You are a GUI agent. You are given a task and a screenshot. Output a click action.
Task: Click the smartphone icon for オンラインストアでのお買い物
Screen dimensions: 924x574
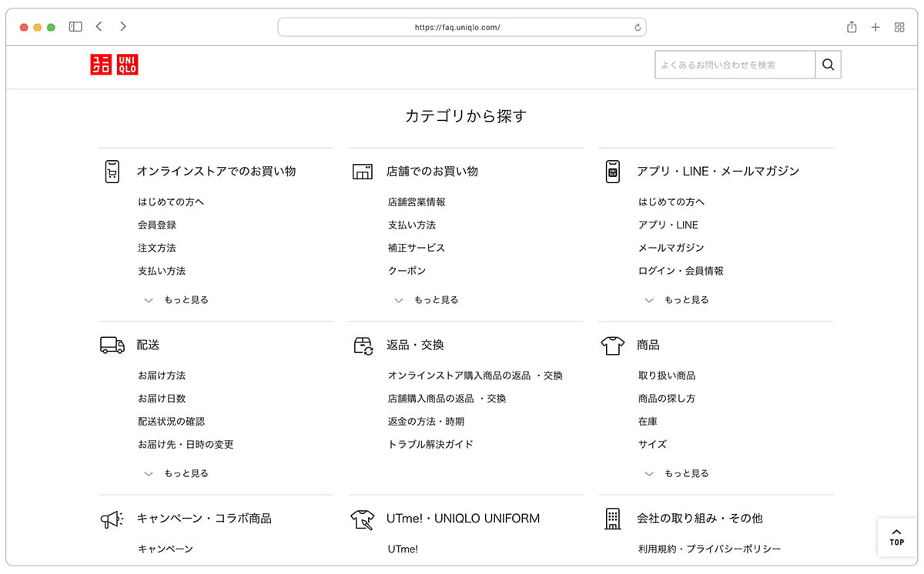click(x=112, y=171)
